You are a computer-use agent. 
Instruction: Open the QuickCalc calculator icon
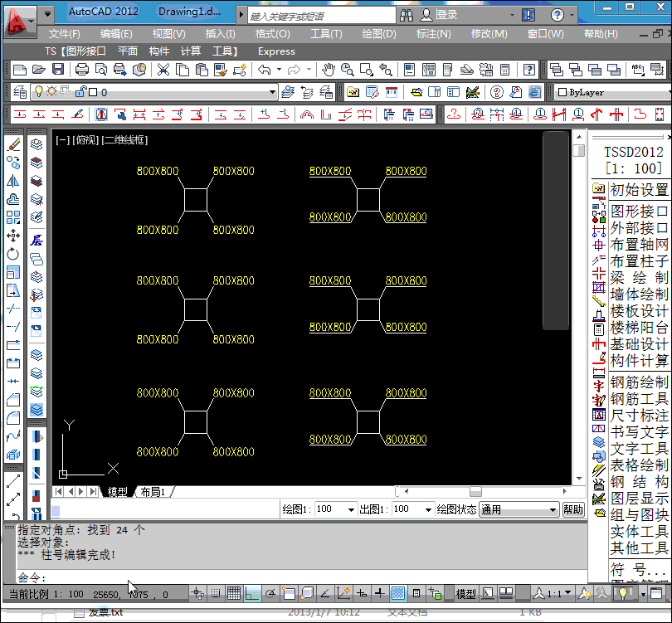pyautogui.click(x=505, y=69)
